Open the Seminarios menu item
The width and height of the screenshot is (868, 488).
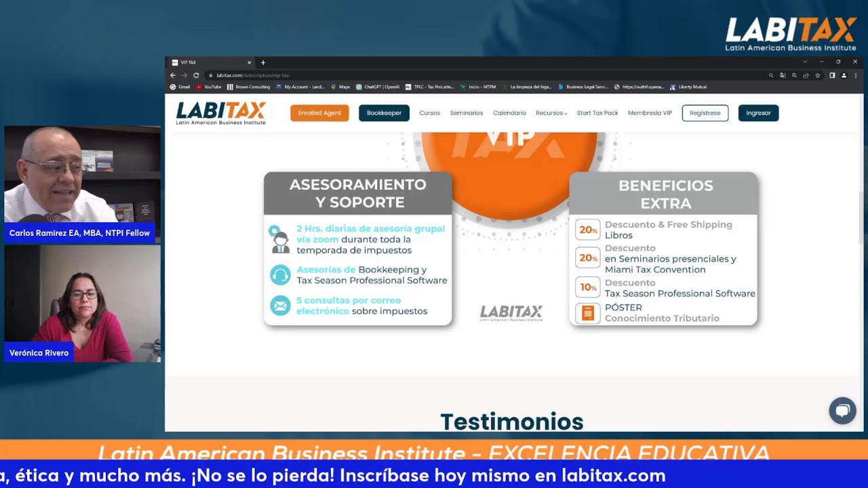pyautogui.click(x=467, y=113)
